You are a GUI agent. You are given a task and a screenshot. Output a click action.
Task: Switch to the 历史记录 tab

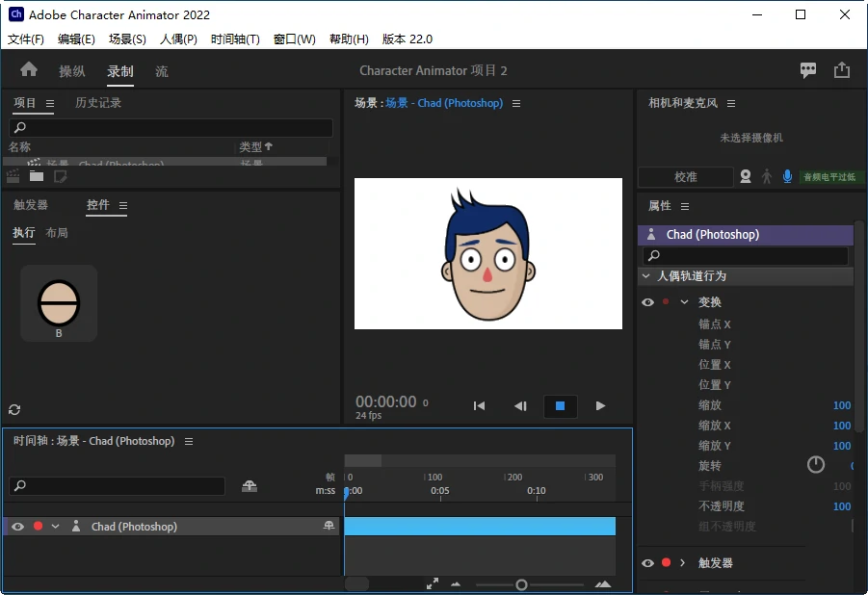click(98, 103)
